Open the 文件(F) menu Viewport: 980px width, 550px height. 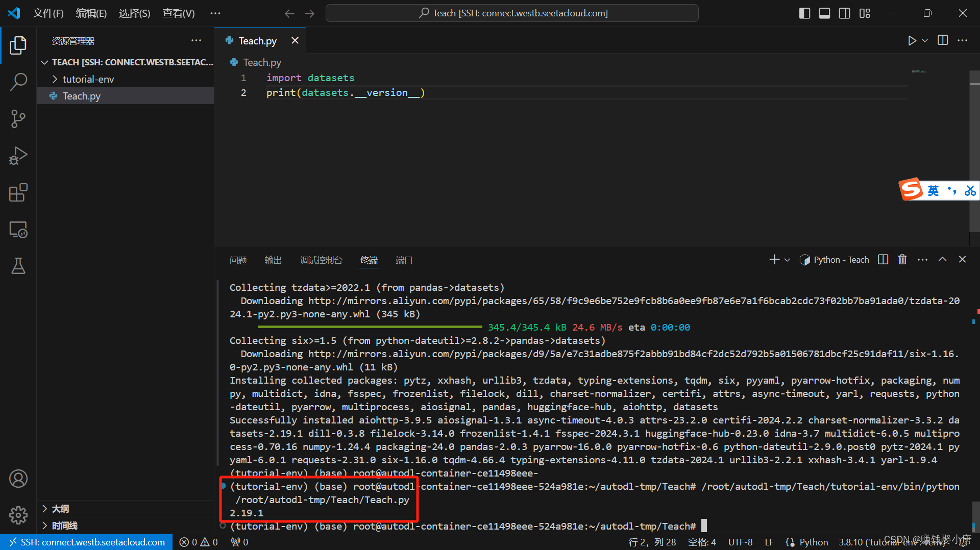tap(48, 13)
